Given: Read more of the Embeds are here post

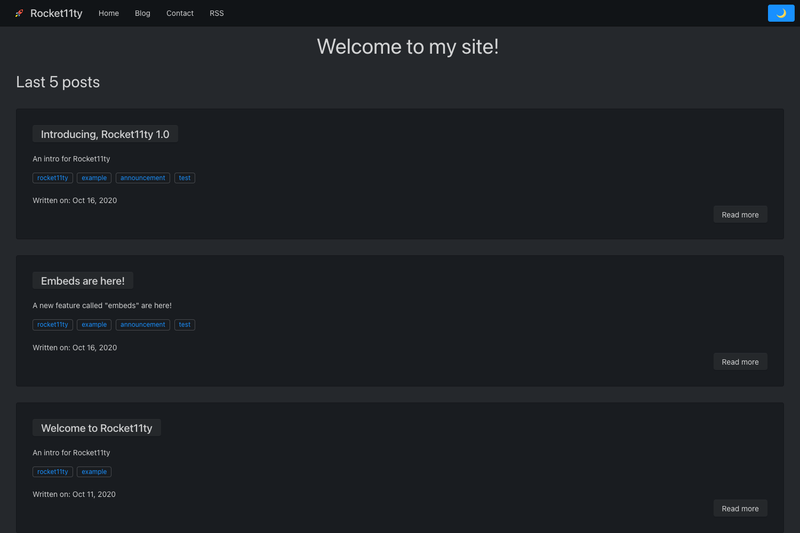Looking at the screenshot, I should coord(740,362).
